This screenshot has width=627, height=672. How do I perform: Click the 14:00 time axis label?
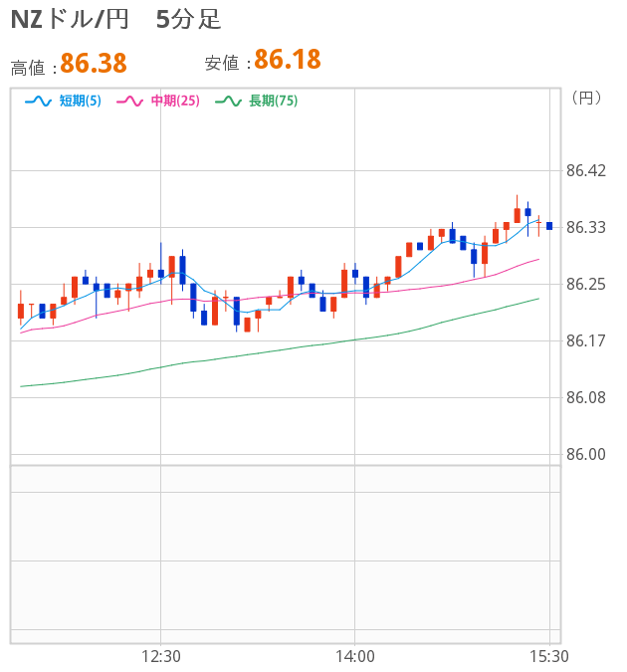[355, 656]
